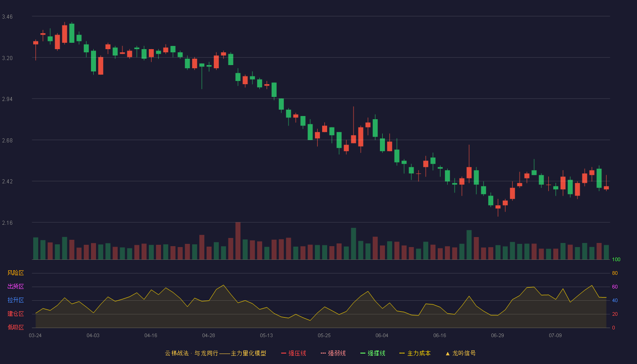Click the green 100 indicator scale label
637x364 pixels.
616,260
